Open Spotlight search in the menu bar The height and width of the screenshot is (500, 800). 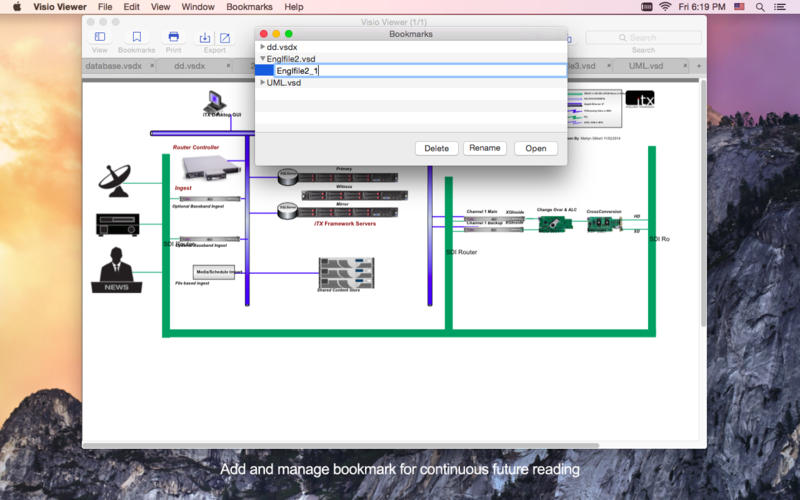click(x=760, y=7)
